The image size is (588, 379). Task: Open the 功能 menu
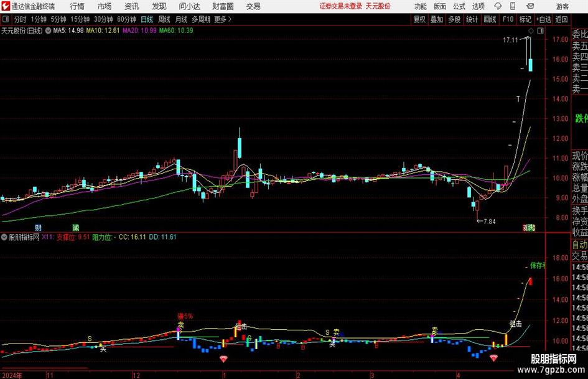click(421, 6)
